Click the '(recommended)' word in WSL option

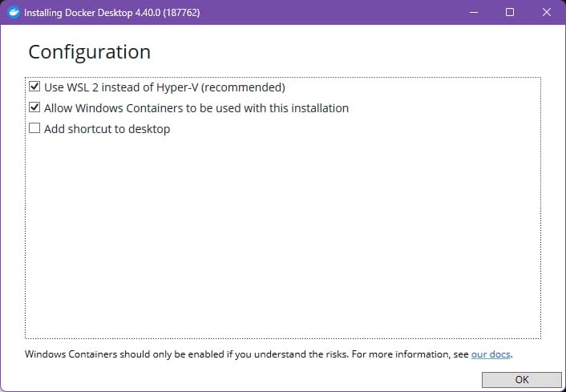click(x=243, y=87)
